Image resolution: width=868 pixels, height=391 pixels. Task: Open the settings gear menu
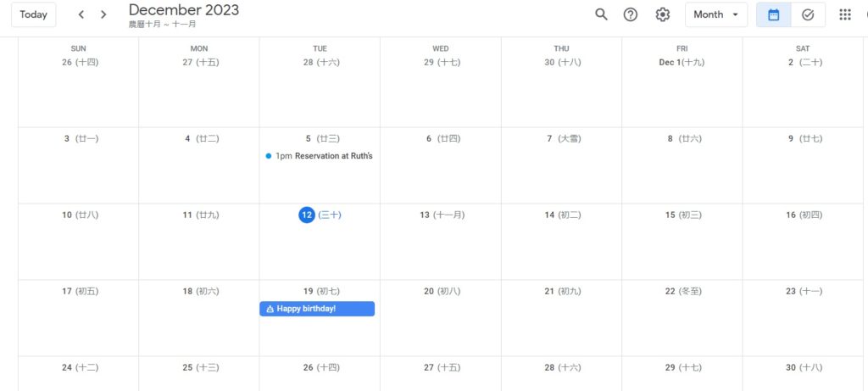(663, 14)
